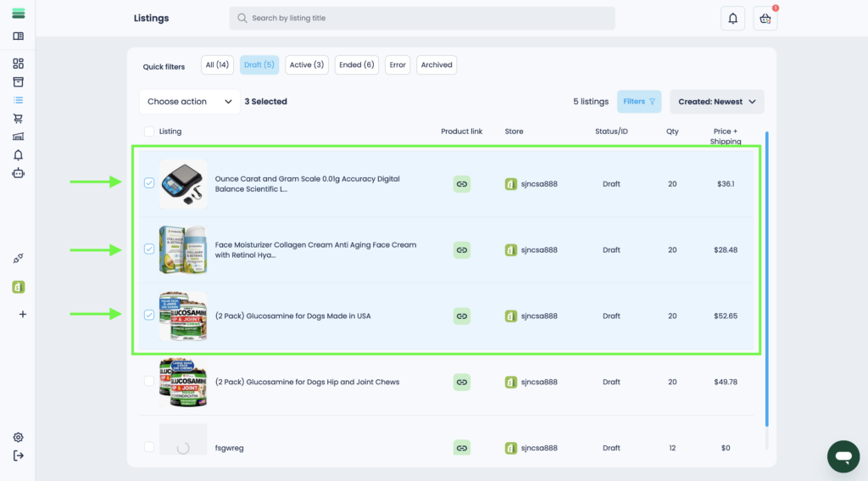
Task: Open settings gear in left sidebar
Action: click(x=19, y=438)
